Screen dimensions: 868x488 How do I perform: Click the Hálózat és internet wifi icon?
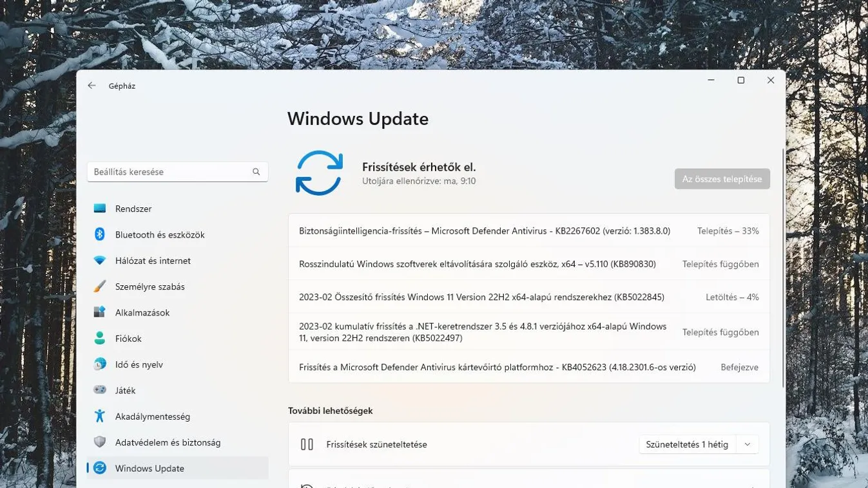pyautogui.click(x=99, y=261)
